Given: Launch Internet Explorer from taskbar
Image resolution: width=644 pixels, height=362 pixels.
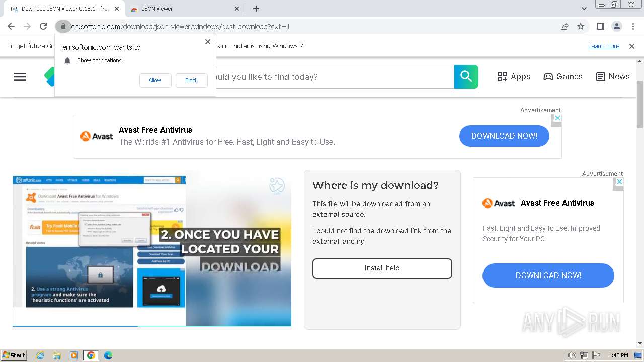Looking at the screenshot, I should pos(40,355).
